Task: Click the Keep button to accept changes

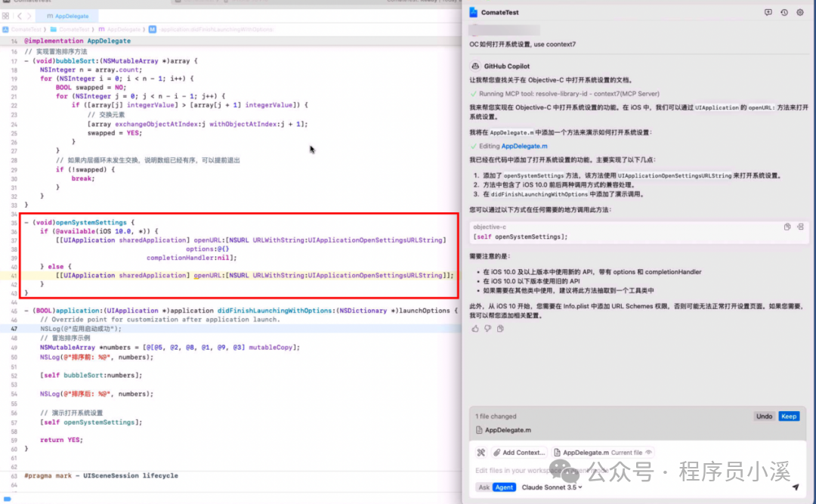Action: (789, 416)
